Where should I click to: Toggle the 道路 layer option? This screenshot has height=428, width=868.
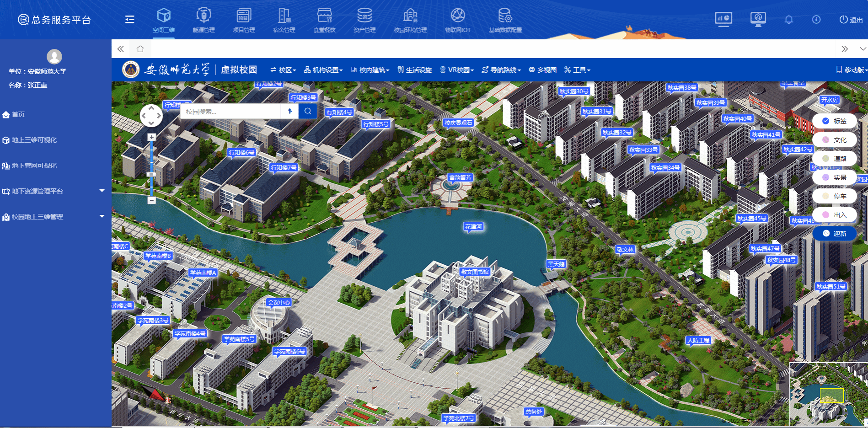(x=835, y=159)
